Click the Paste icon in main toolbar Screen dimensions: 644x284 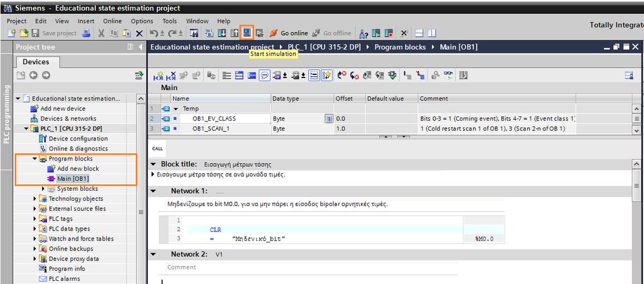127,33
